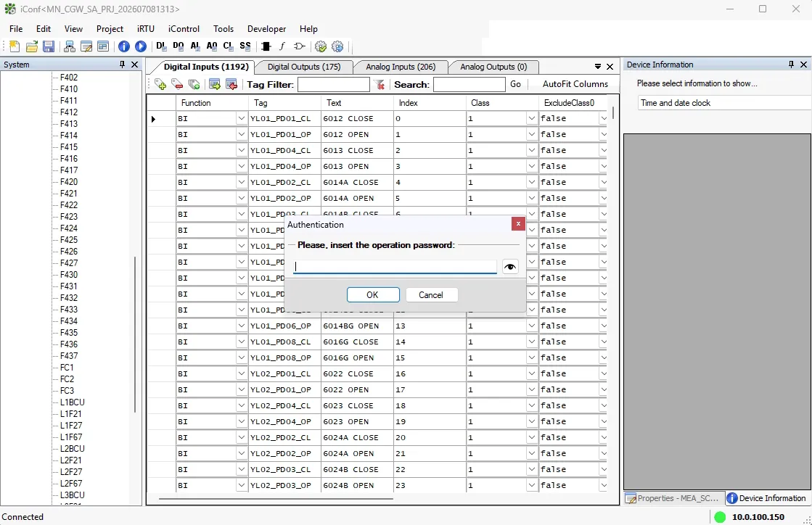This screenshot has width=812, height=525.
Task: Select L1BCU in the System tree
Action: (x=72, y=402)
